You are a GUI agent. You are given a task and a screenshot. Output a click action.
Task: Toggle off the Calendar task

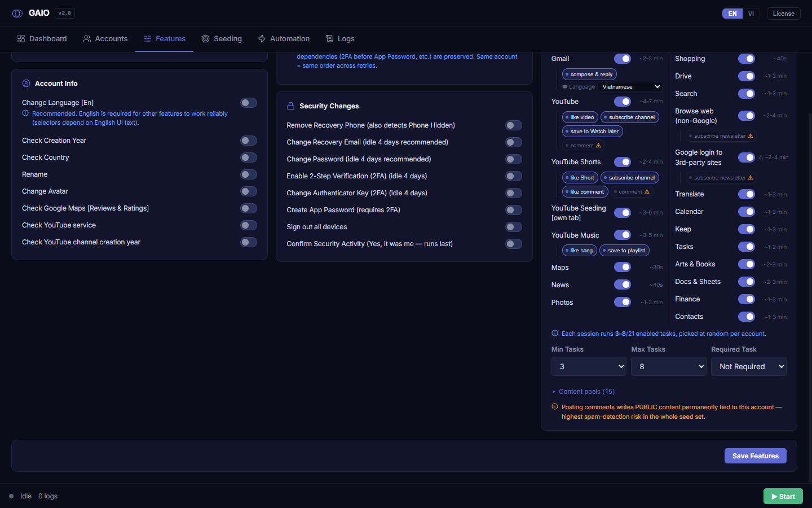[747, 212]
